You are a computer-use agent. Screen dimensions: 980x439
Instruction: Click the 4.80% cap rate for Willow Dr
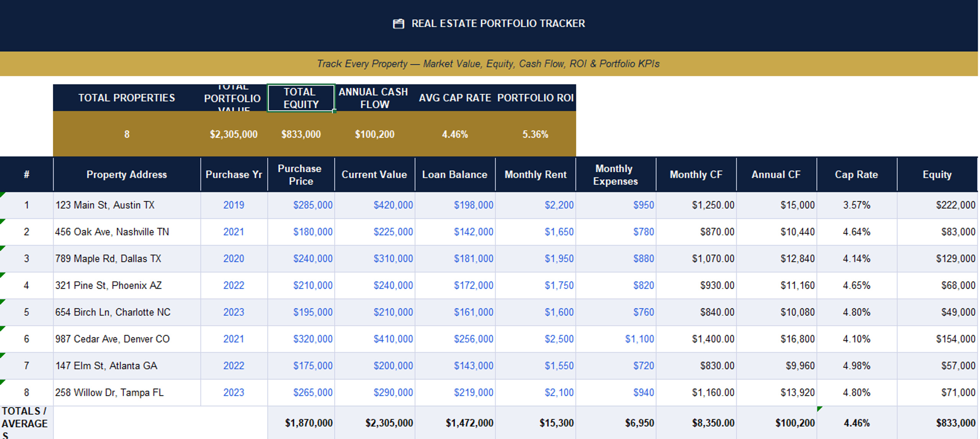coord(857,393)
